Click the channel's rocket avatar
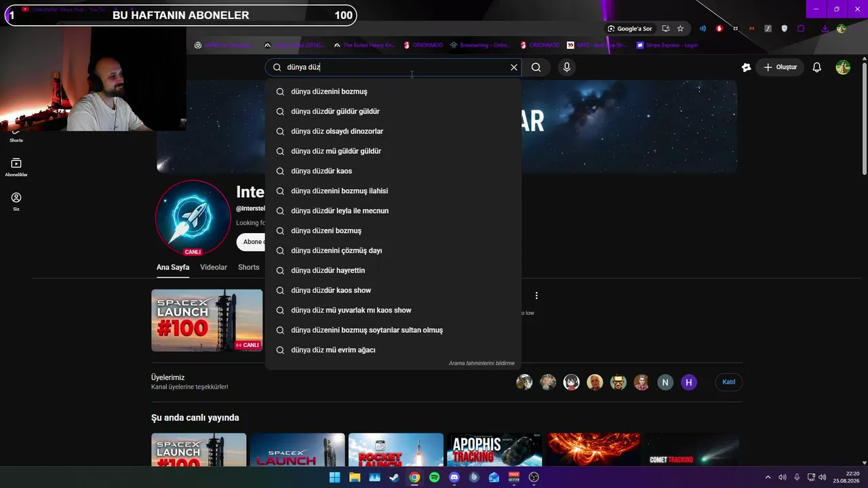This screenshot has width=868, height=488. tap(193, 218)
